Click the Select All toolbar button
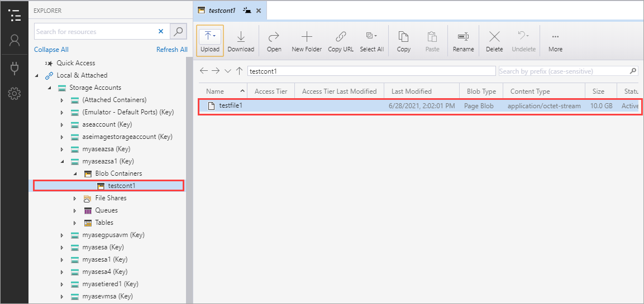Screen dimensions: 644x304 [x=371, y=41]
